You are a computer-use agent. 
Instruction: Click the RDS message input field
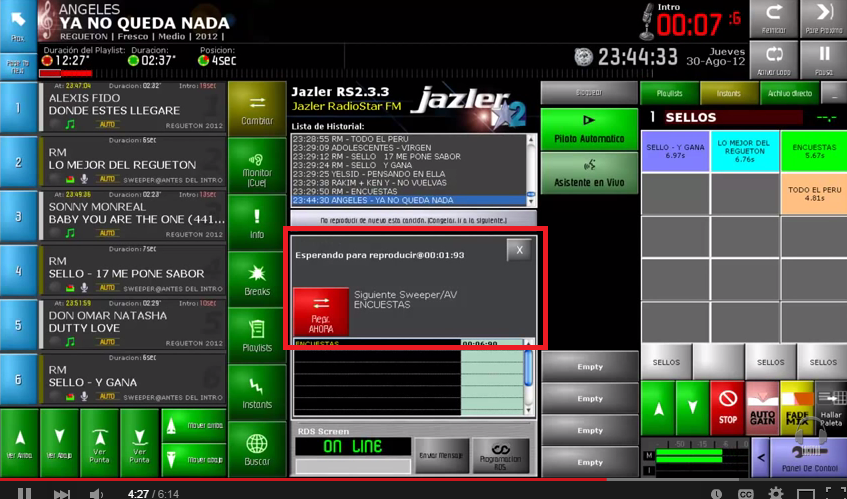point(353,466)
